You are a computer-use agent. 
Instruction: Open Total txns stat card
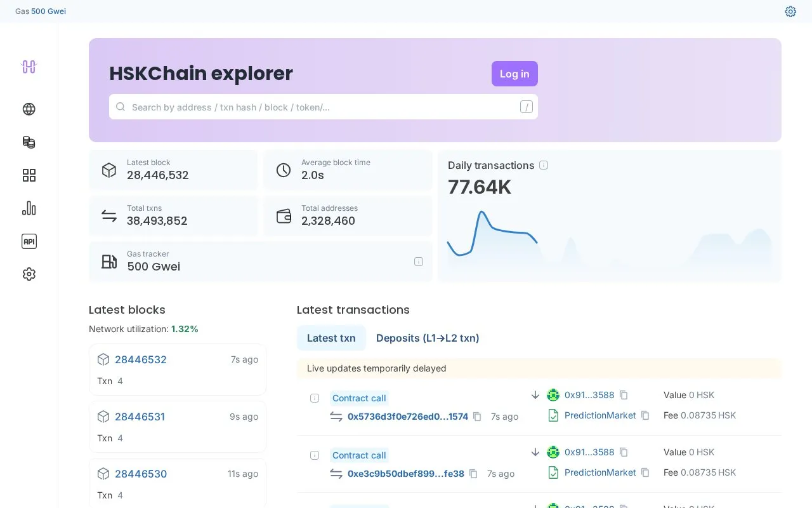click(173, 215)
